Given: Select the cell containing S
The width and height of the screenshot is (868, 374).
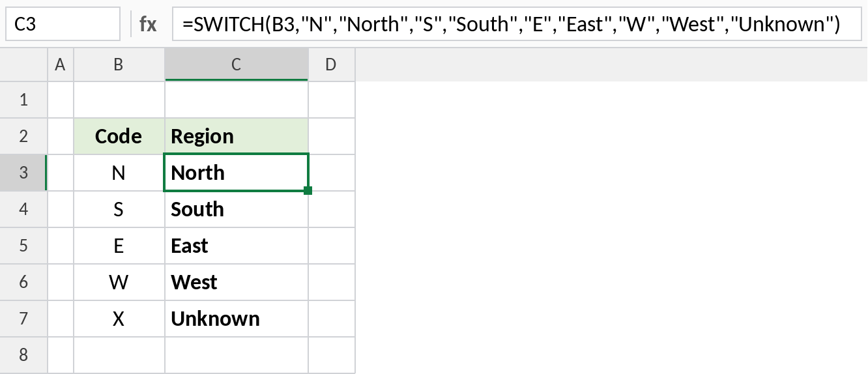Looking at the screenshot, I should (x=119, y=209).
